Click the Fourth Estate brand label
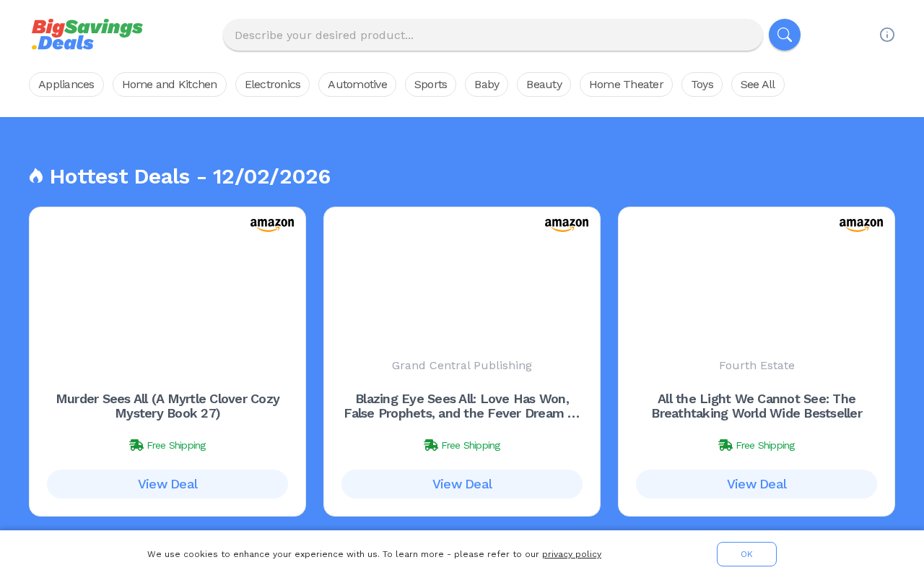The image size is (924, 578). click(x=757, y=366)
